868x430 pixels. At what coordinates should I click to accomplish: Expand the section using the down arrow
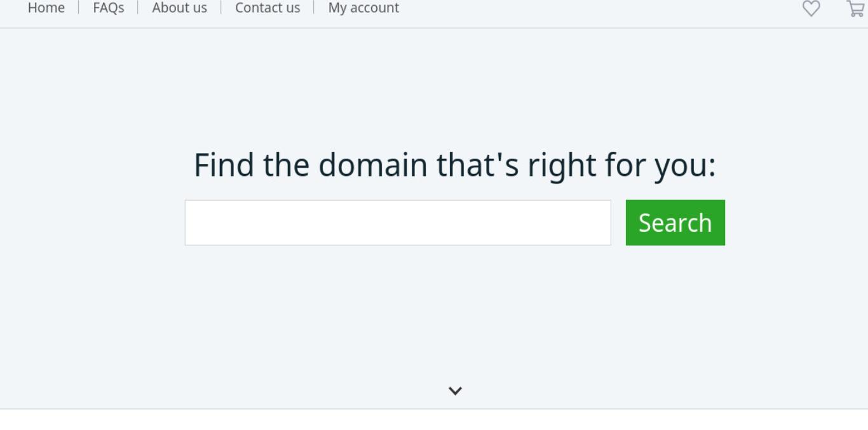tap(455, 391)
